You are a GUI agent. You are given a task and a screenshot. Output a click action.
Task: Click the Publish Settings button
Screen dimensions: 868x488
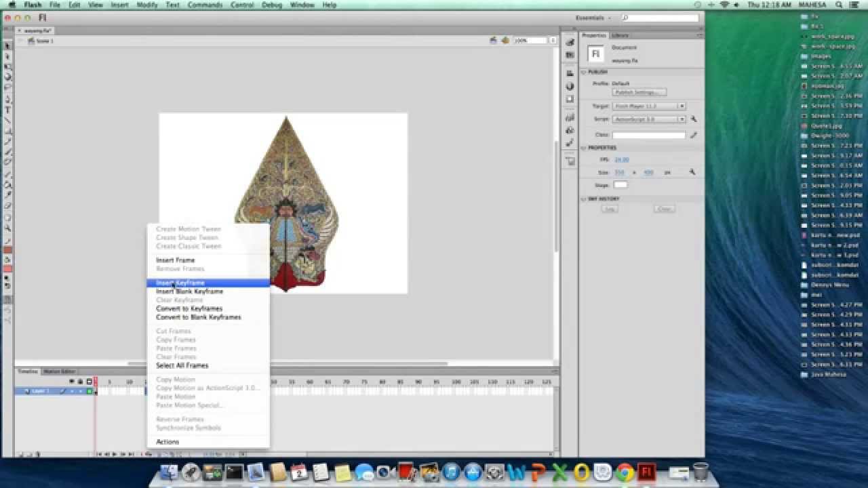pyautogui.click(x=639, y=92)
